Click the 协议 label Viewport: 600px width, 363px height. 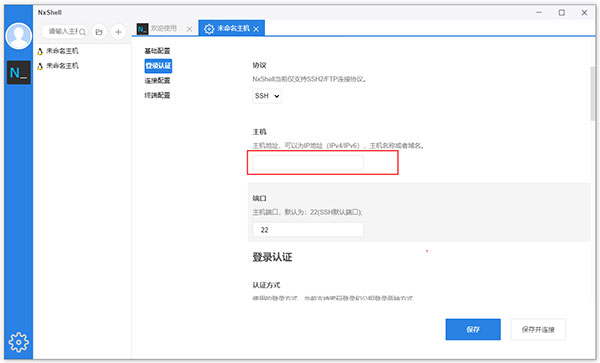click(259, 65)
